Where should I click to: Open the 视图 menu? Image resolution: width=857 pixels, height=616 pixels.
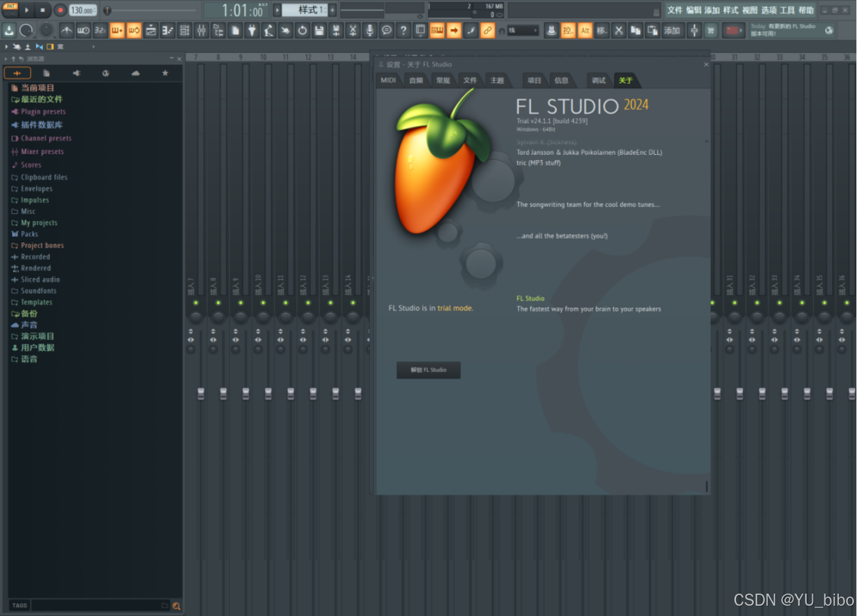(750, 10)
